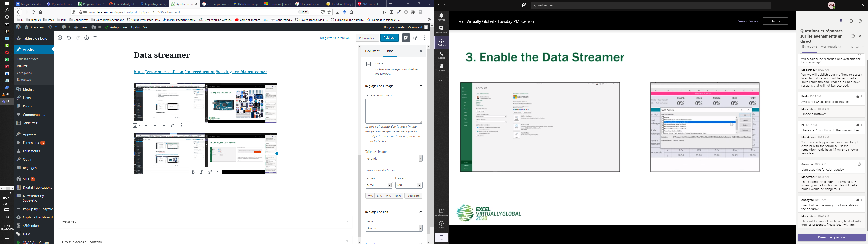The width and height of the screenshot is (868, 244).
Task: Apply bold to the image caption
Action: 193,172
